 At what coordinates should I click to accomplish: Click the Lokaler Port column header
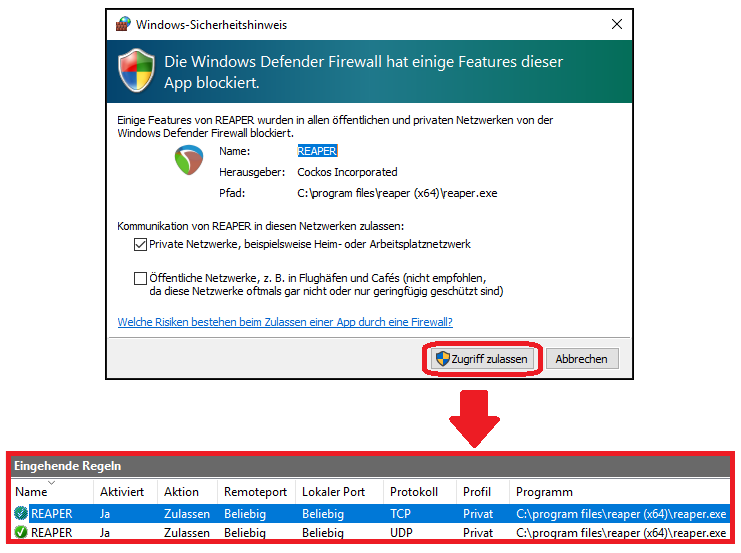point(335,492)
